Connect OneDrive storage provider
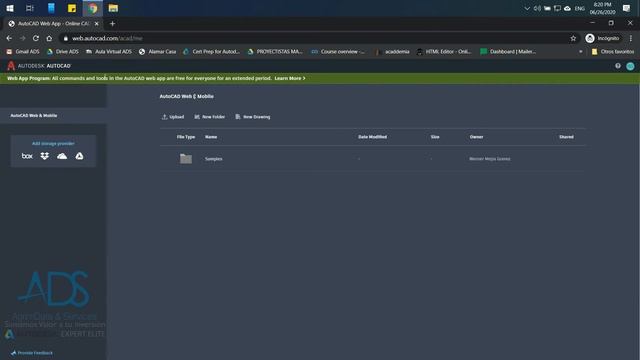Viewport: 640px width, 360px height. (62, 156)
